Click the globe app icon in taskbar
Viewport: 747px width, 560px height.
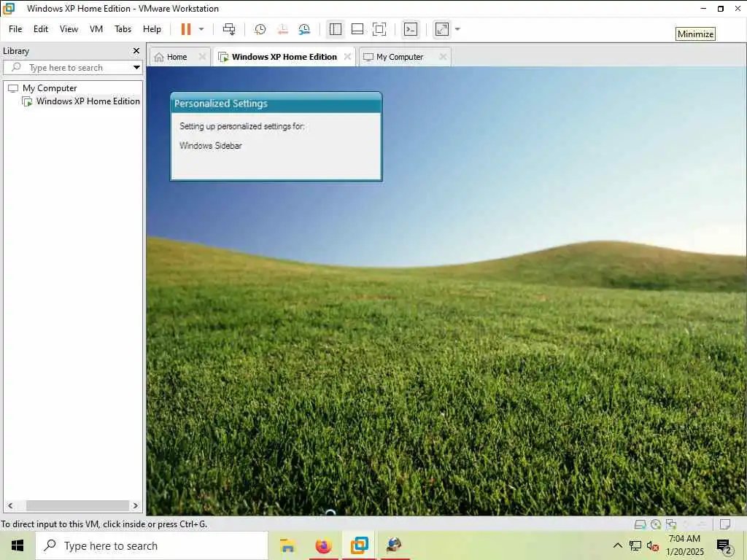395,545
